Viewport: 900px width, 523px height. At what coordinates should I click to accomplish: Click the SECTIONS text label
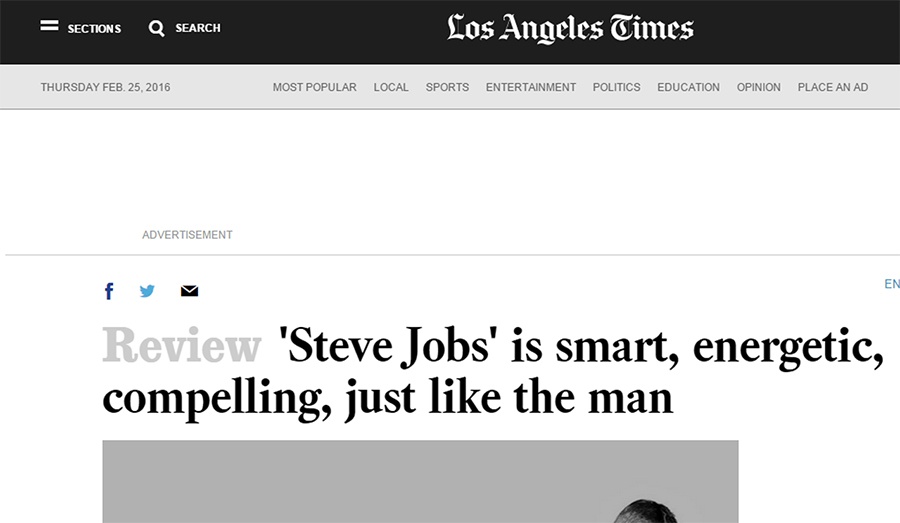point(94,29)
